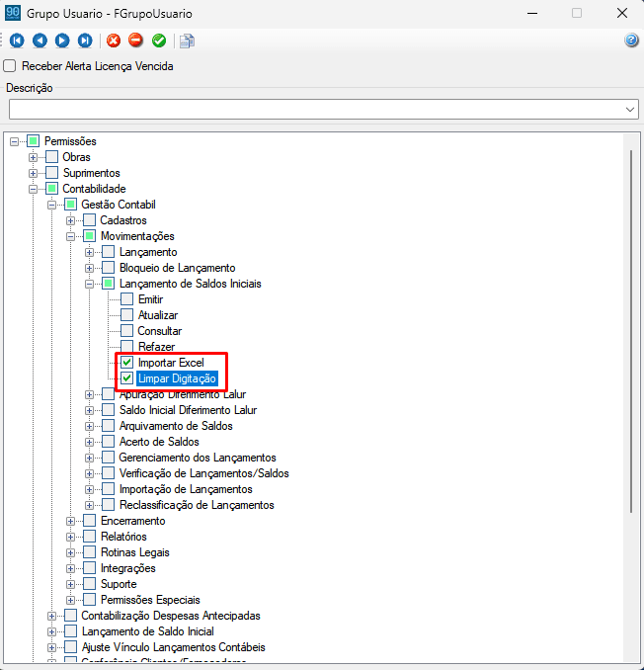
Task: Open the Descrição dropdown
Action: coord(630,110)
